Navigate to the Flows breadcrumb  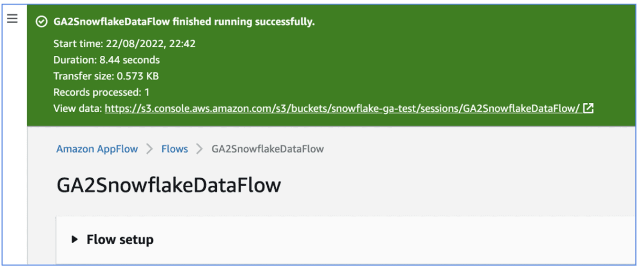point(174,149)
